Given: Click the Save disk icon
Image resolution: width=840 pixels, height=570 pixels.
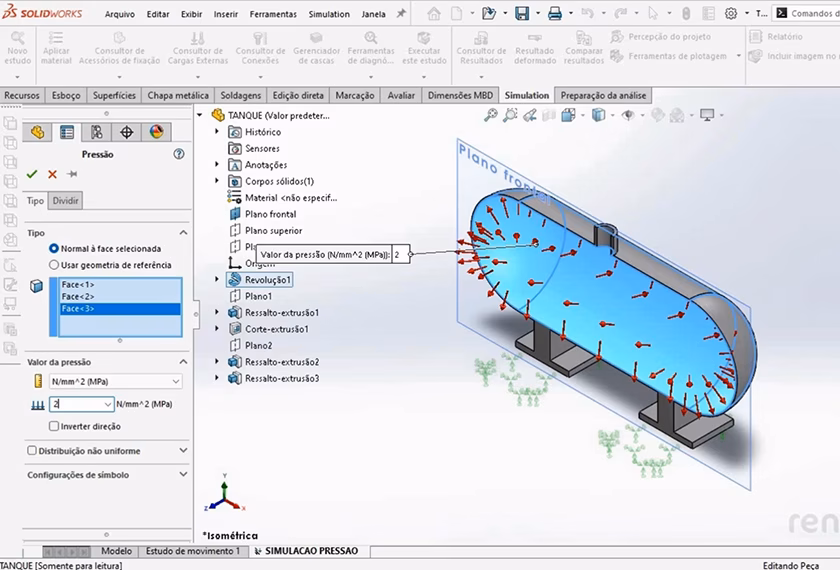Looking at the screenshot, I should (x=522, y=14).
